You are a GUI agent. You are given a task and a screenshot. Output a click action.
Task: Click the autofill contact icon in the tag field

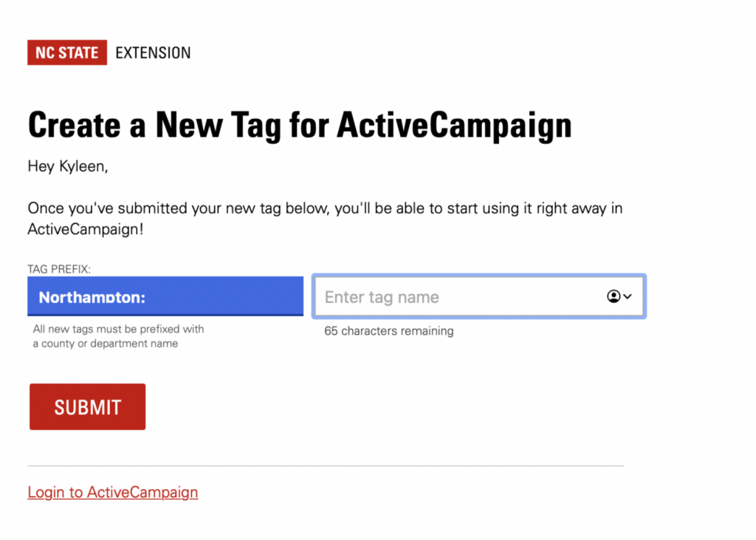tap(614, 296)
